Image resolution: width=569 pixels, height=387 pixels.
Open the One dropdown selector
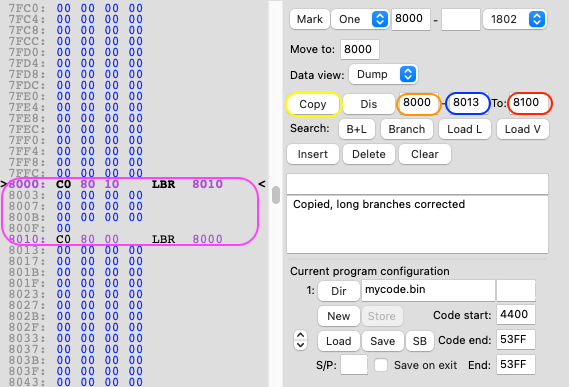tap(360, 19)
